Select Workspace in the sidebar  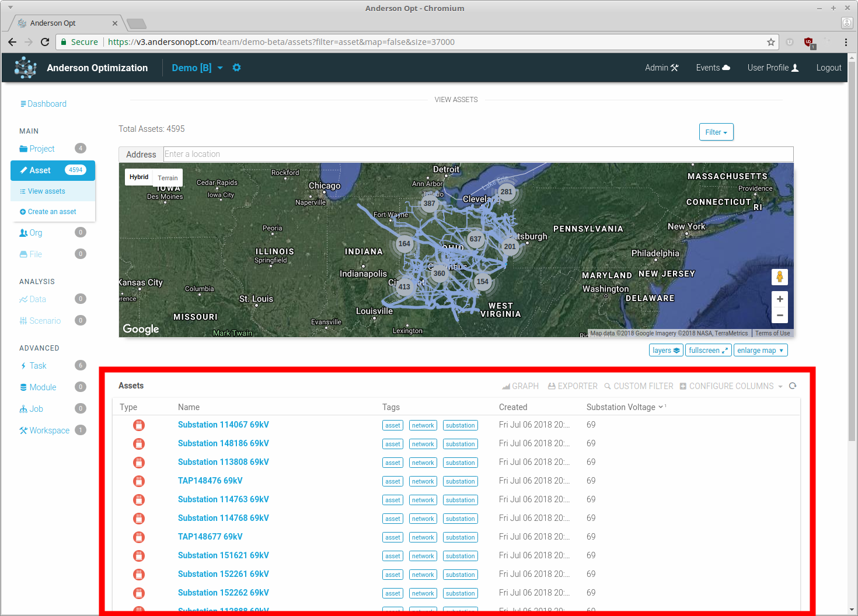(x=49, y=430)
